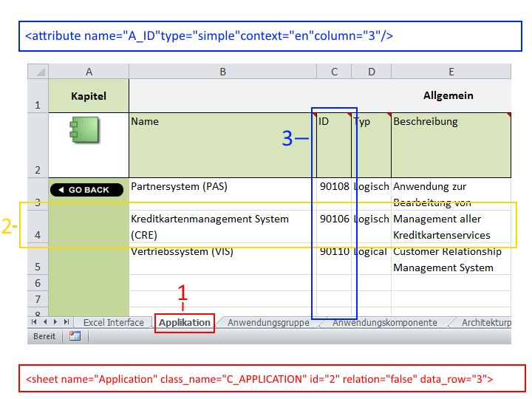Select the Logisch cell in the Kreditkartenmanagement row
Viewport: 532px width, 399px height.
(x=372, y=227)
